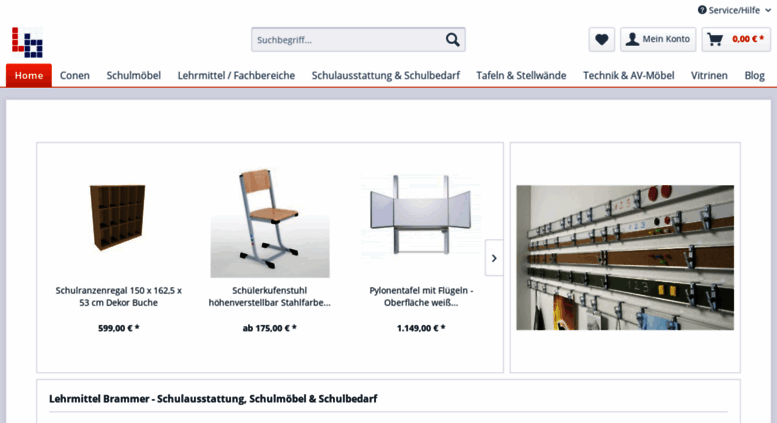Screen dimensions: 777x423
Task: Expand the Service/Hilfe dropdown
Action: coord(734,10)
